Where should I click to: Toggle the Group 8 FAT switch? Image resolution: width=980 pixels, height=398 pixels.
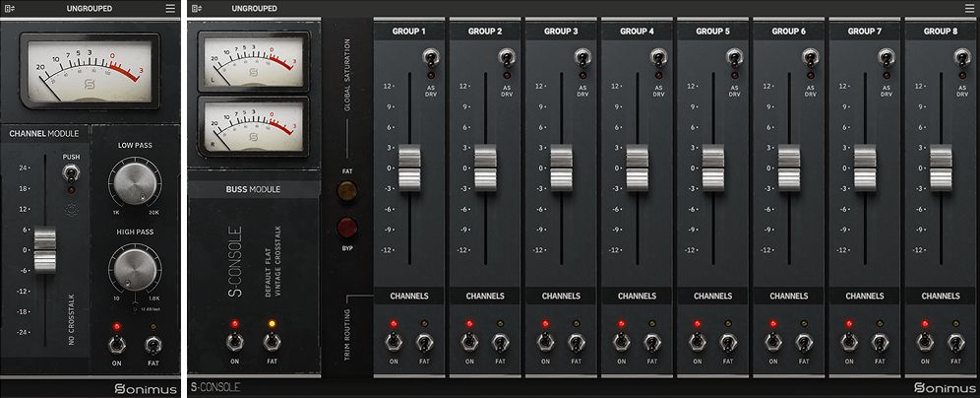[956, 342]
